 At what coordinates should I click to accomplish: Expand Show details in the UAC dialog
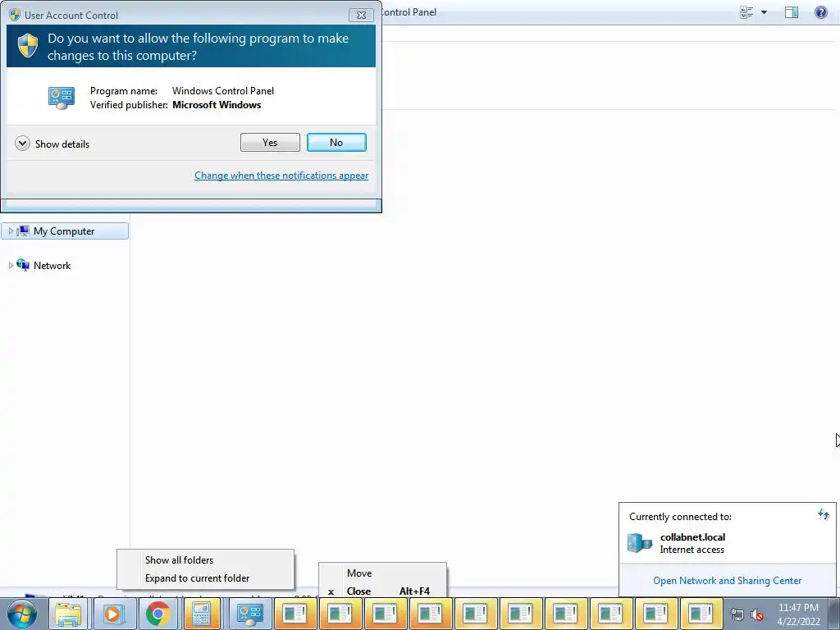coord(52,144)
